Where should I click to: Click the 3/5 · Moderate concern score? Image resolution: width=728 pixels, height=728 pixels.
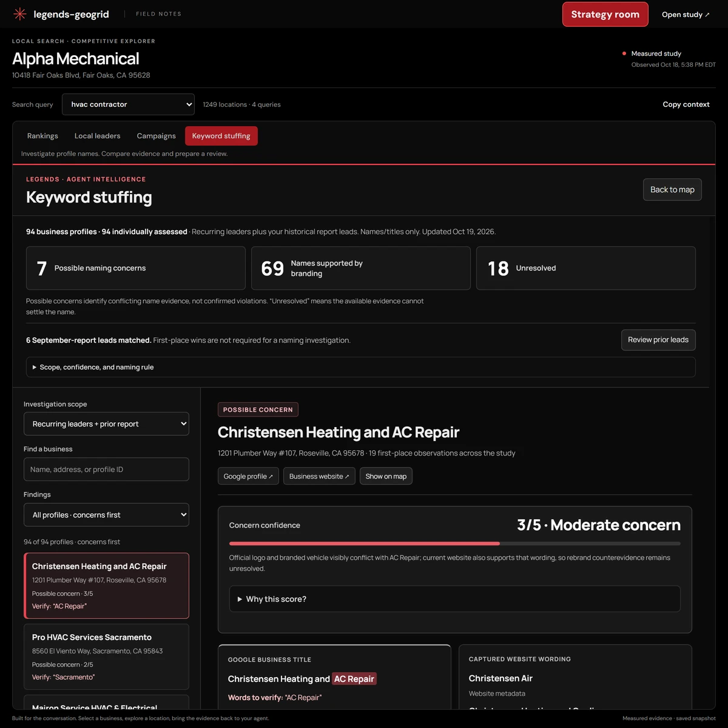click(x=599, y=525)
